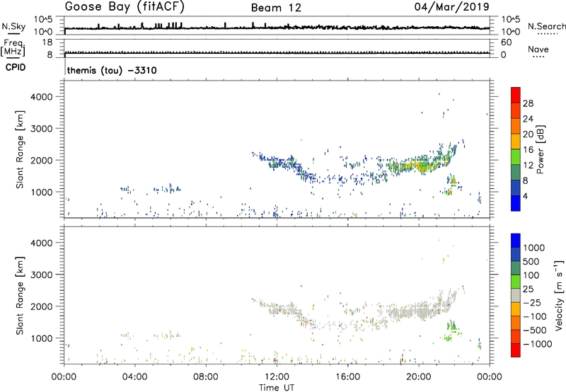Click 'Slant Range [km]' label of the velocity panel
This screenshot has height=392, width=566.
pyautogui.click(x=20, y=296)
